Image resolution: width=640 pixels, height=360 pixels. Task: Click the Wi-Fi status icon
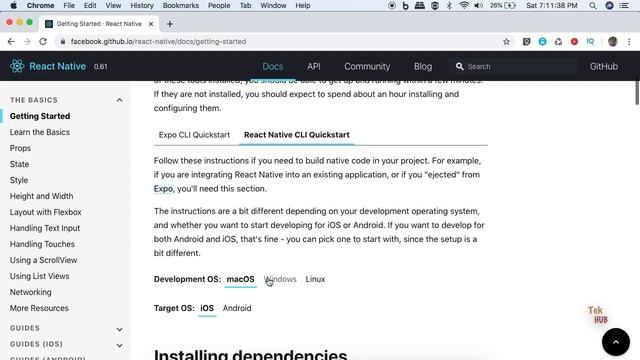click(464, 5)
